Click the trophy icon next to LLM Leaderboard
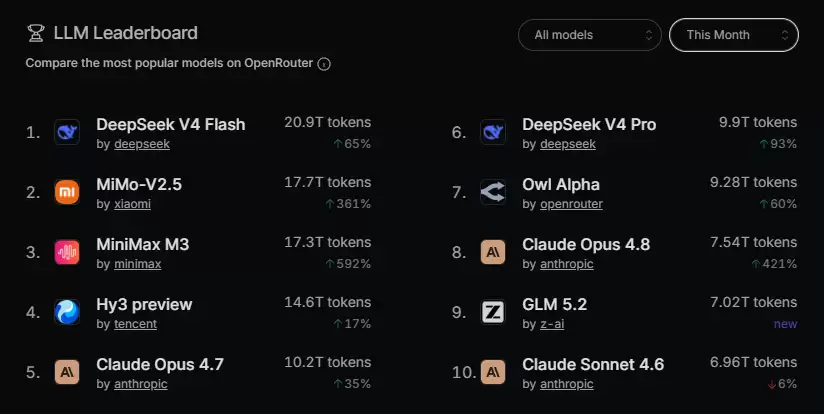 [x=36, y=33]
